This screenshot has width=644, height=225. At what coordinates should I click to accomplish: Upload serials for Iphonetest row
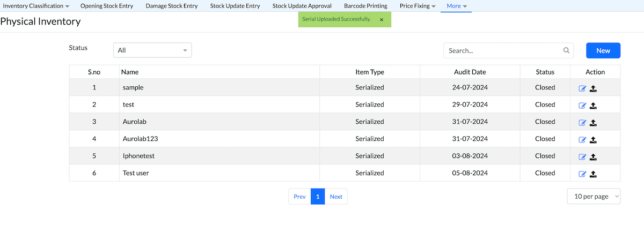(593, 157)
